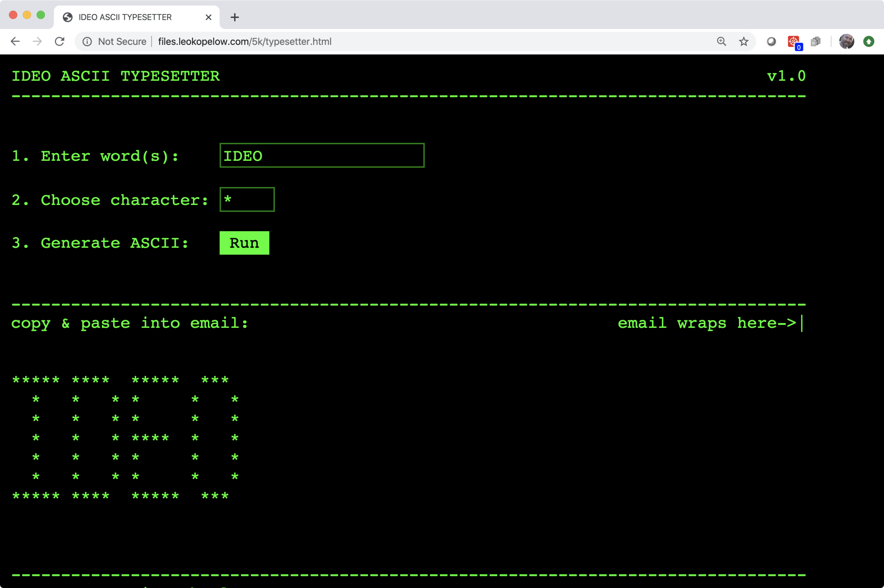The height and width of the screenshot is (588, 884).
Task: Click the zoom magnifier icon in address bar
Action: [x=721, y=41]
